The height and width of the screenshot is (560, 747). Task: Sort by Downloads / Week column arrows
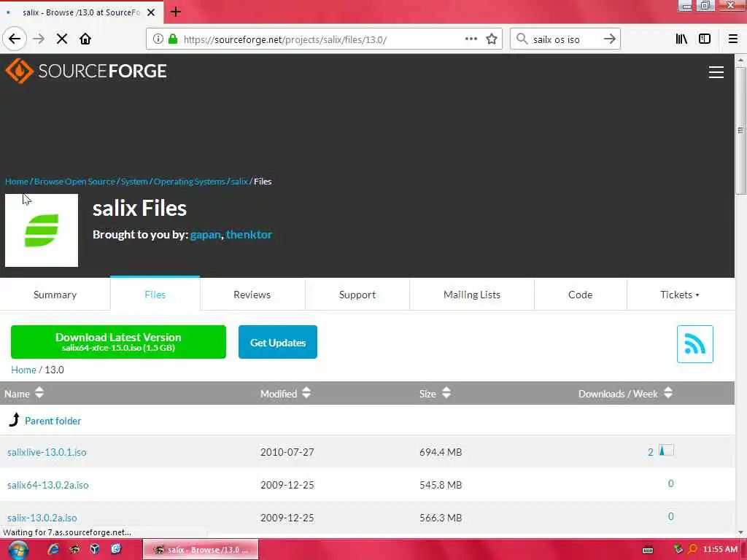(668, 393)
